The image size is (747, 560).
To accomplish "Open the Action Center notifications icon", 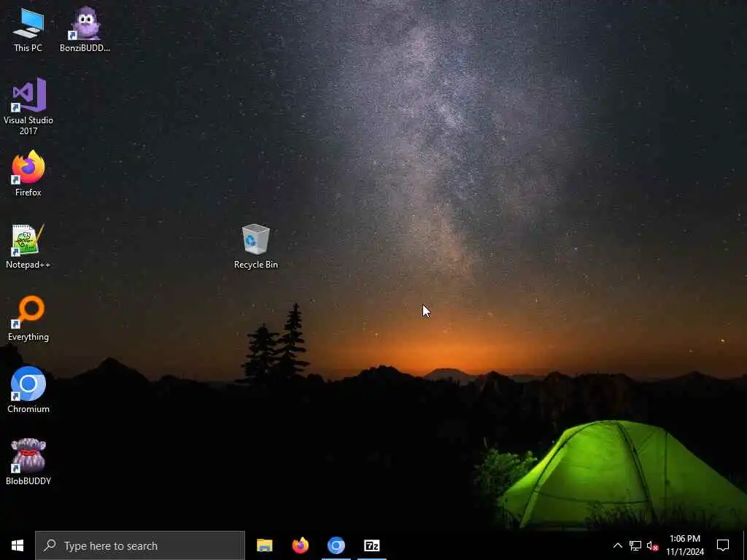I will click(x=723, y=545).
